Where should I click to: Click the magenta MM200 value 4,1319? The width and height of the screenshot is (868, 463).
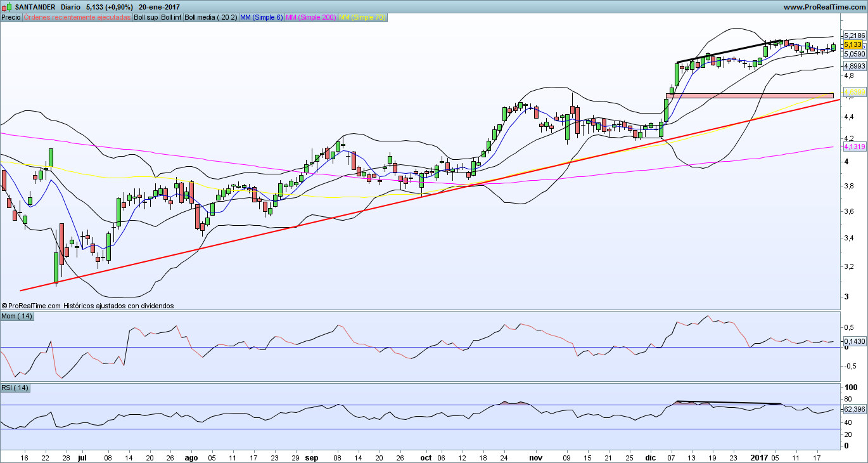pyautogui.click(x=854, y=147)
